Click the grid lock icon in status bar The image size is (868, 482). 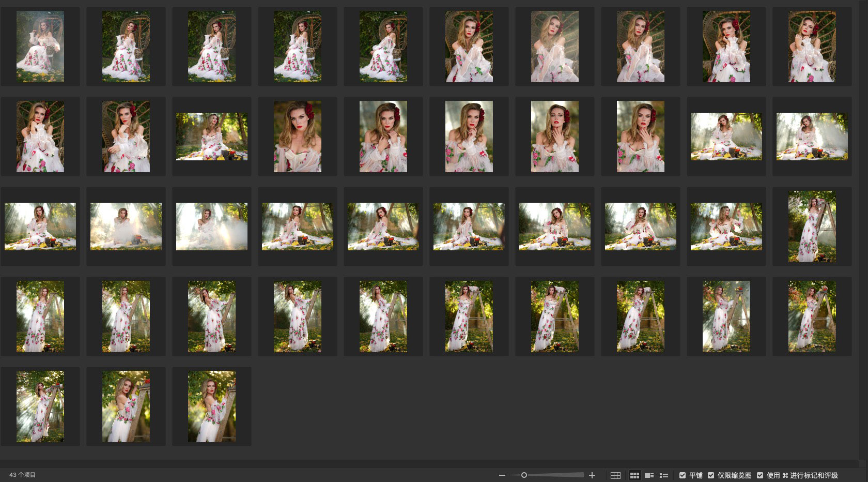pyautogui.click(x=615, y=475)
